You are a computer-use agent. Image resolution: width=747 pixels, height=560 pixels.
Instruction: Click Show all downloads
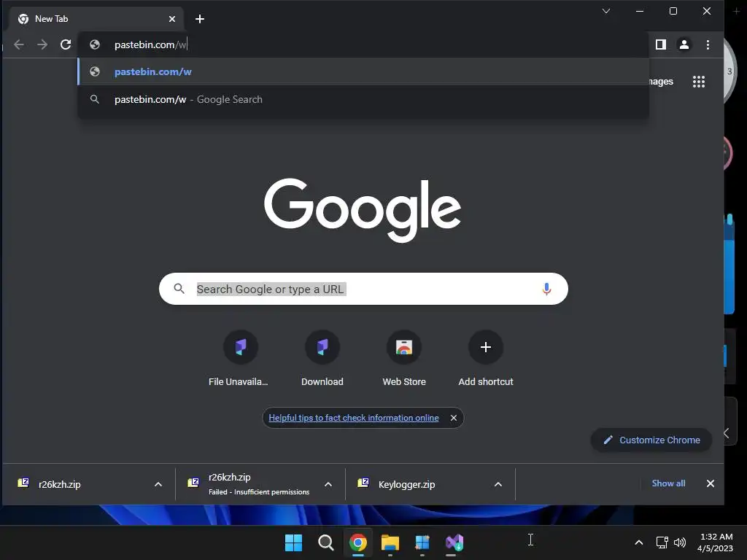click(x=668, y=483)
